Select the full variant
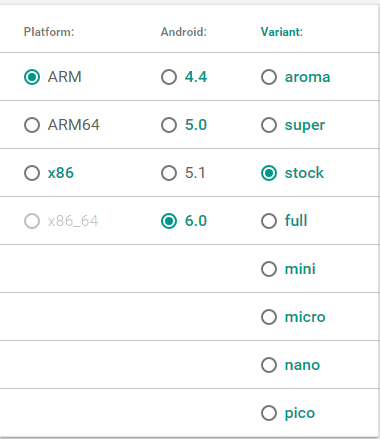Screen dimensions: 380x439 (269, 221)
